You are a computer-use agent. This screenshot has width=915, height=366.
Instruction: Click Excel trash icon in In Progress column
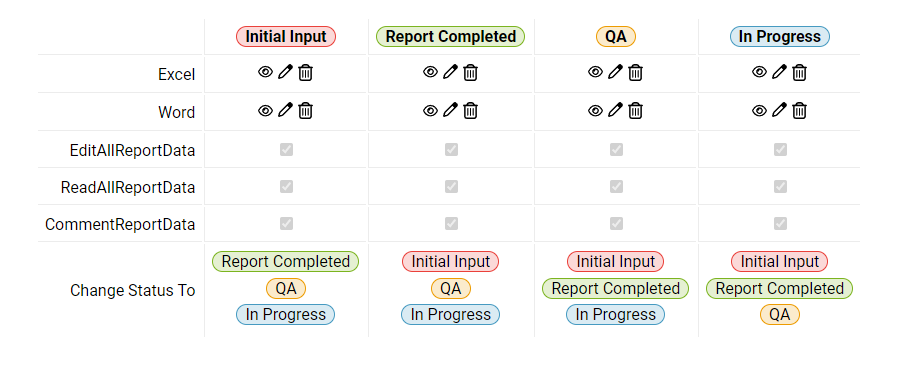[x=799, y=72]
